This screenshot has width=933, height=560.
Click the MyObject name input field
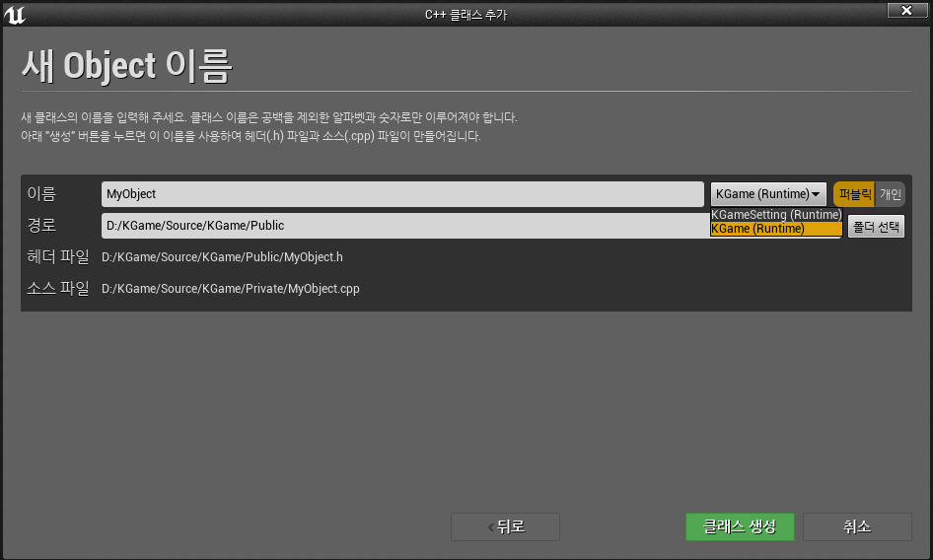point(402,194)
